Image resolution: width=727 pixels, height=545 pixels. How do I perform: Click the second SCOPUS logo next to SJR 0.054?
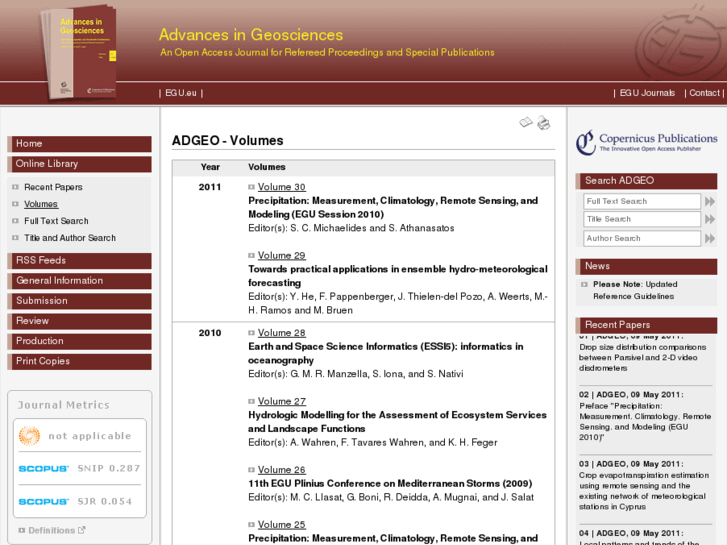[44, 502]
